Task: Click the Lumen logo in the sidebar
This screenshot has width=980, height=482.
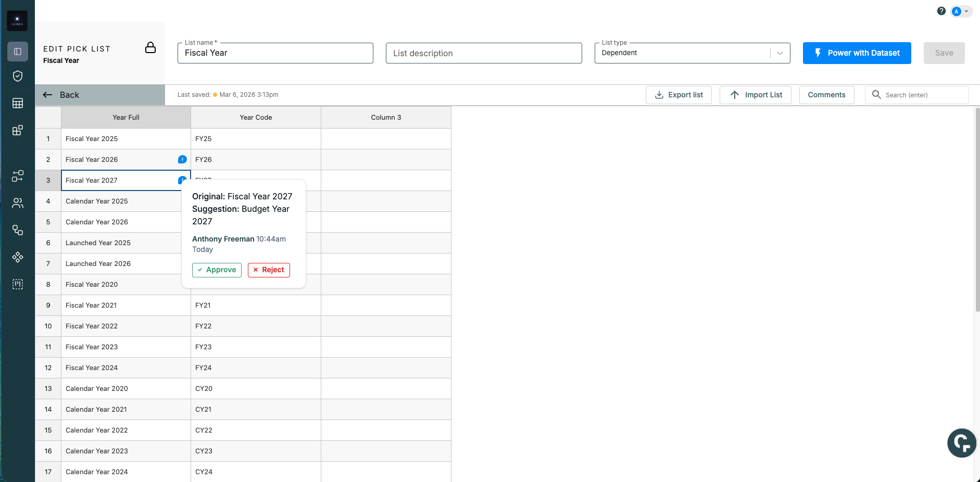Action: [x=17, y=21]
